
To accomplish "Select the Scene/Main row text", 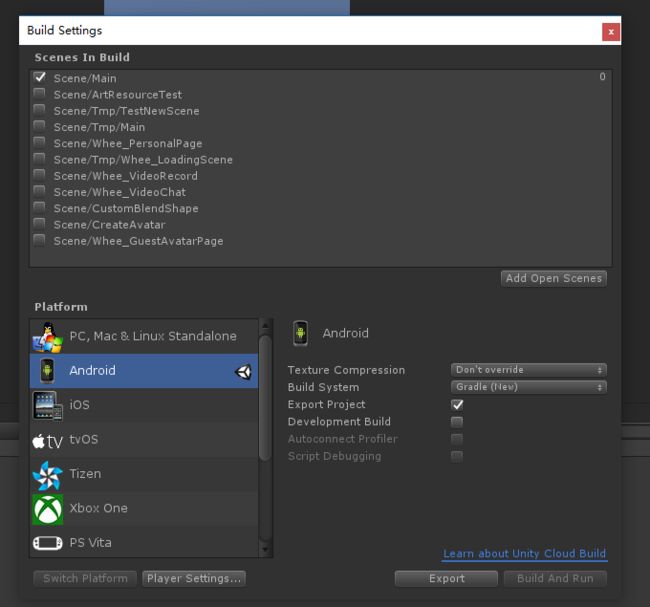I will (x=85, y=78).
